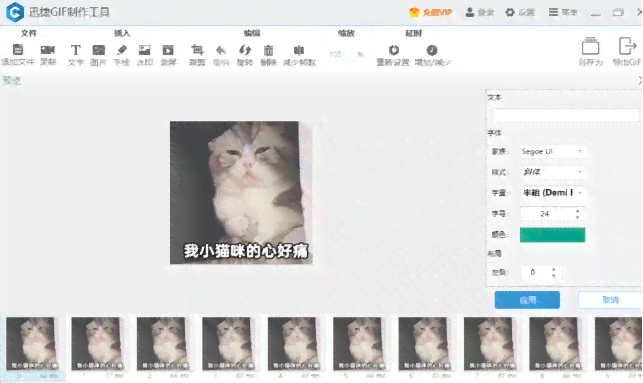Open the Record (录制) camera tool
The width and height of the screenshot is (643, 383).
pos(48,50)
